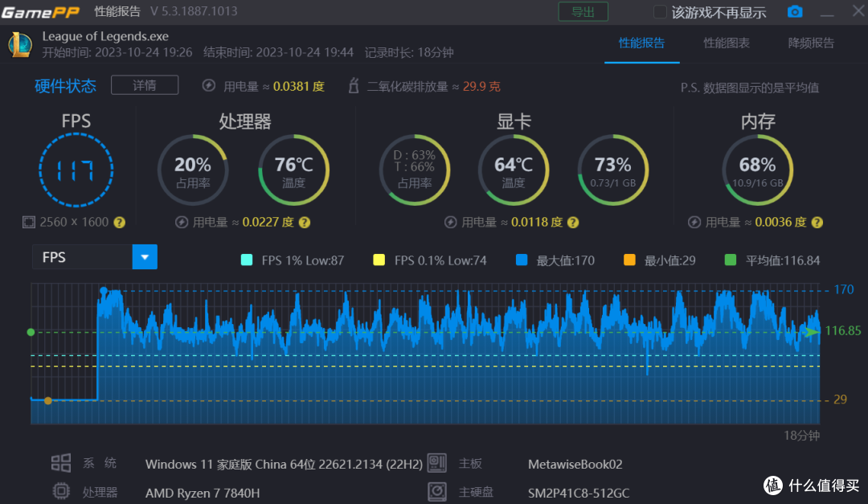Click the green average marker at chart start
Screen dimensions: 868x504
[31, 332]
